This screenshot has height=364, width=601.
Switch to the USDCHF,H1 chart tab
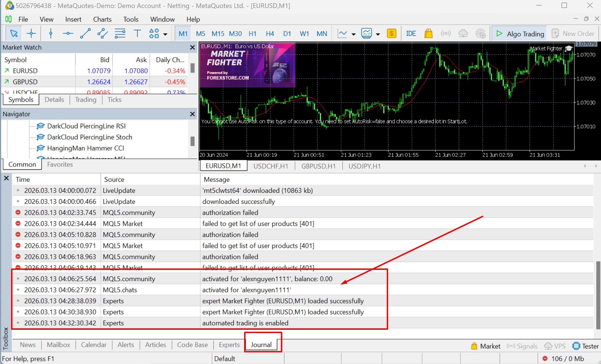click(271, 166)
